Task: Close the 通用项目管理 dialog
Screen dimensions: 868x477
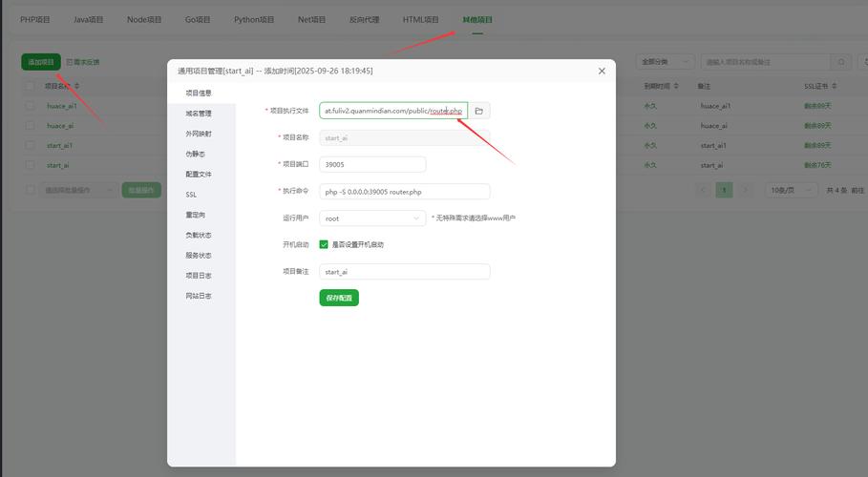Action: click(602, 71)
